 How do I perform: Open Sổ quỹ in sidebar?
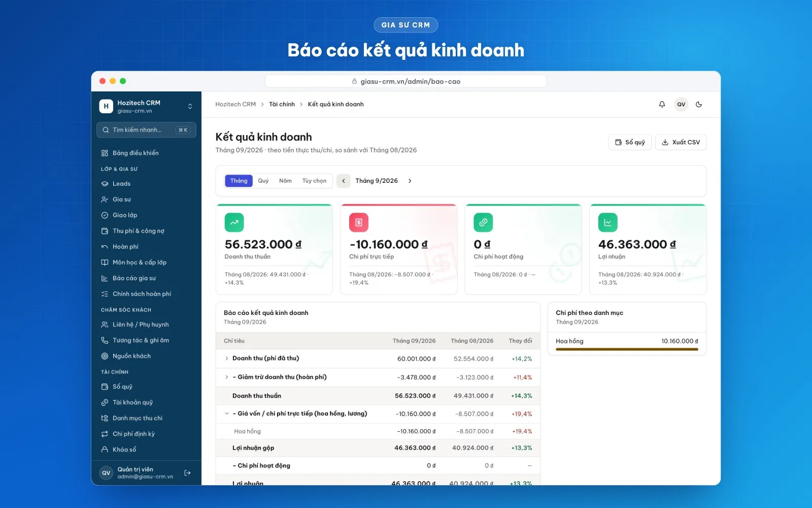coord(146,387)
